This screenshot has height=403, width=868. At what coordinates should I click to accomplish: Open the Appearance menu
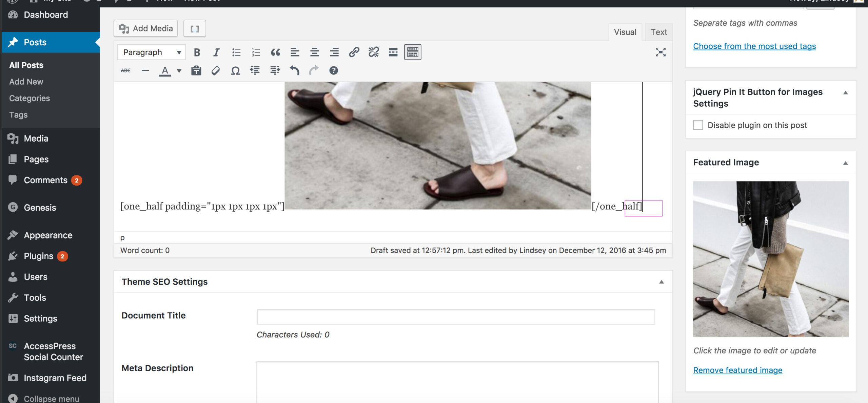[x=48, y=235]
